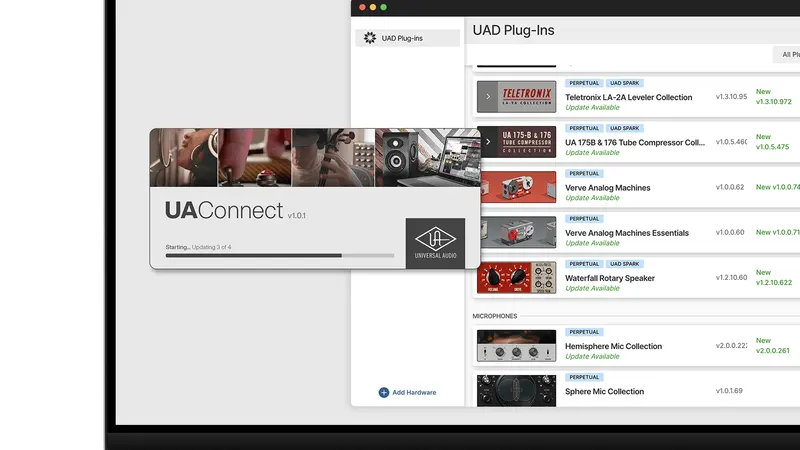
Task: Click the PERPETUAL tag on Teletronix LA-2A
Action: [x=584, y=83]
